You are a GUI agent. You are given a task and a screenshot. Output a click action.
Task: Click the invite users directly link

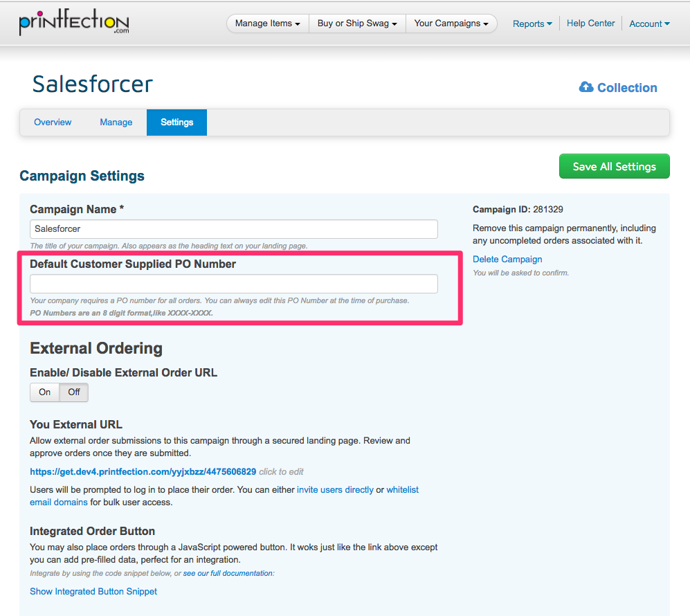[x=335, y=489]
